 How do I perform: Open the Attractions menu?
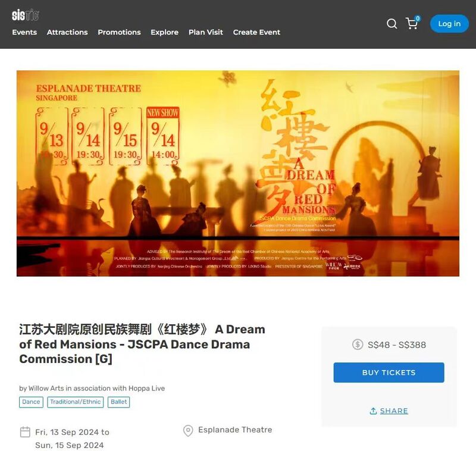[67, 32]
